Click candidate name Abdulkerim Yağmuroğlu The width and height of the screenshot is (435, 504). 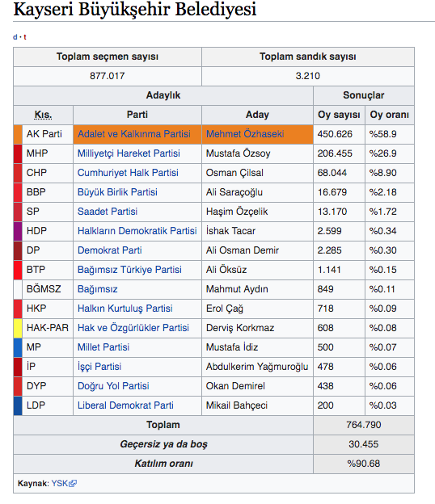click(257, 367)
